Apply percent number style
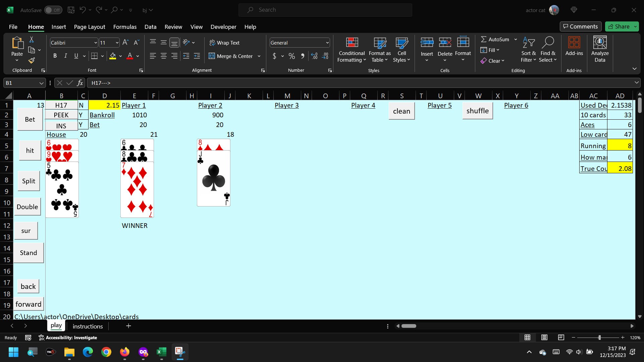The image size is (644, 362). [291, 56]
